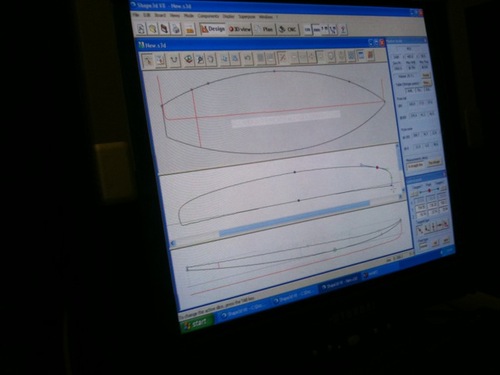Switch to Shape3d New.s3d taskbar item
This screenshot has height=375, width=500.
pyautogui.click(x=340, y=282)
